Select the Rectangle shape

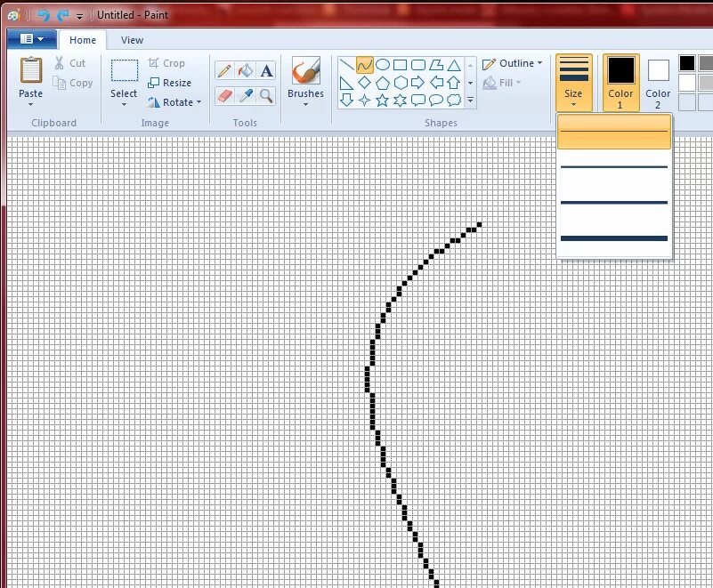click(x=401, y=65)
